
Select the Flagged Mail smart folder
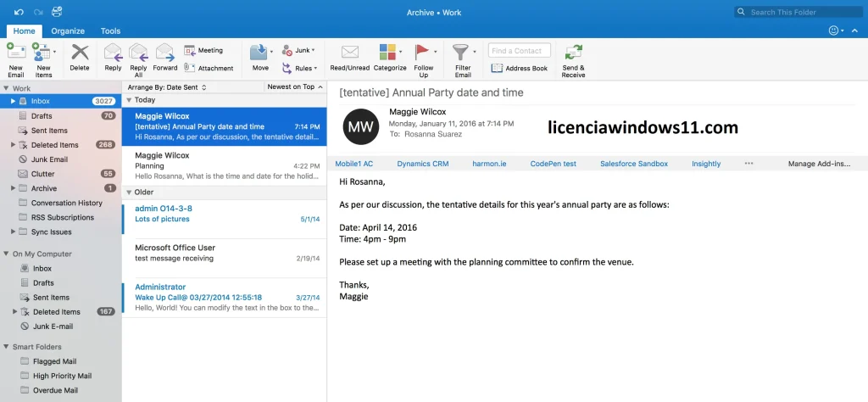pos(61,361)
